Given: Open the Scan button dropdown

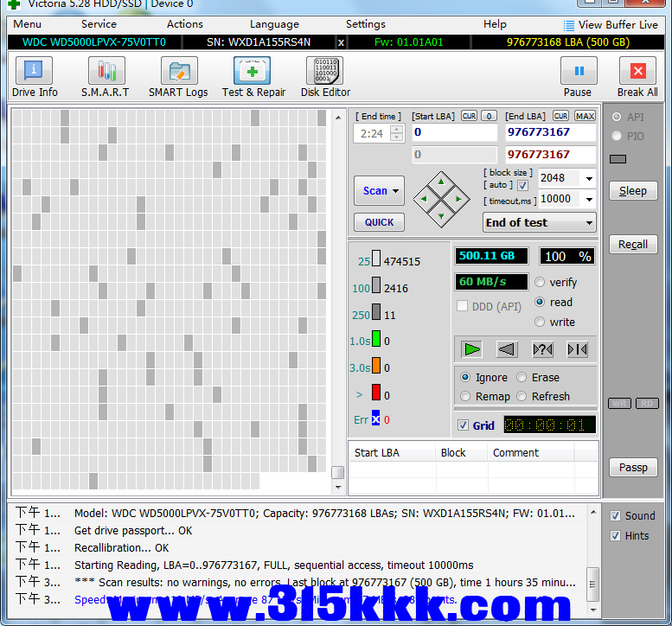Looking at the screenshot, I should (396, 191).
